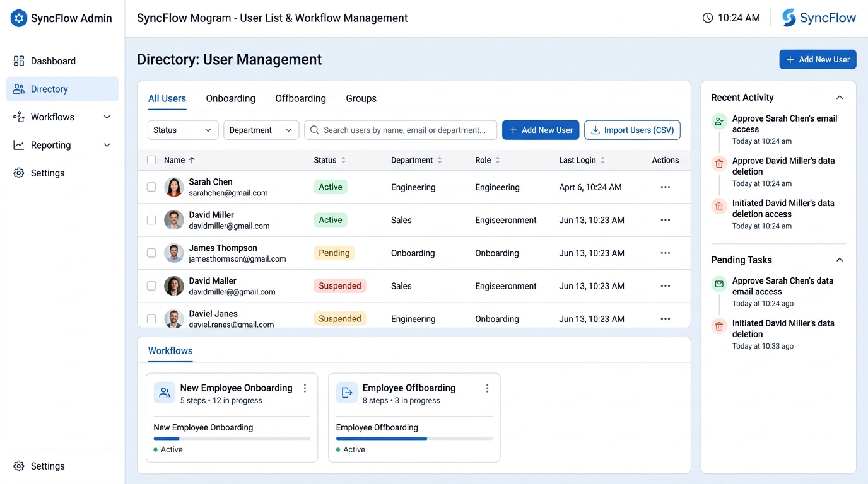
Task: Click the New Employee Onboarding card icon
Action: point(165,393)
